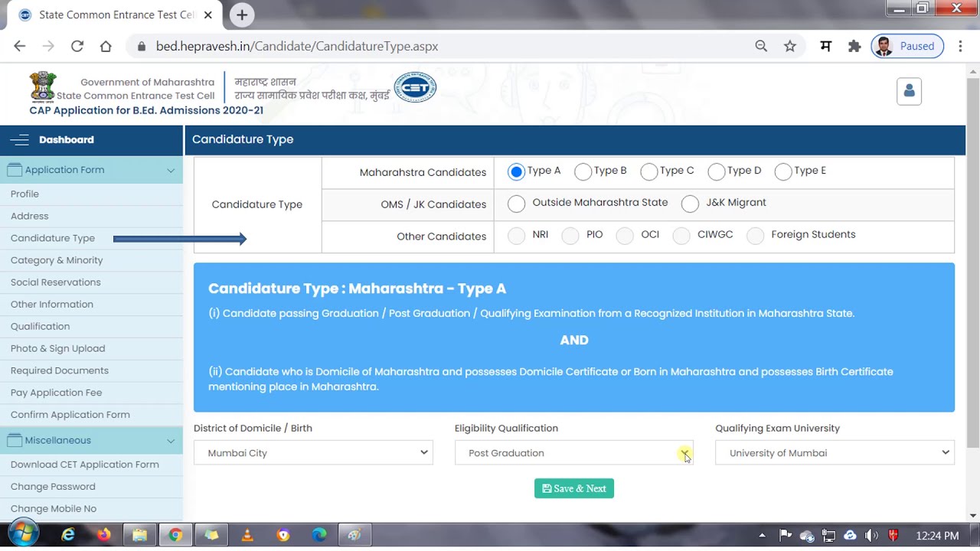Select the J&K Migrant radio button
This screenshot has height=551, width=980.
coord(690,204)
